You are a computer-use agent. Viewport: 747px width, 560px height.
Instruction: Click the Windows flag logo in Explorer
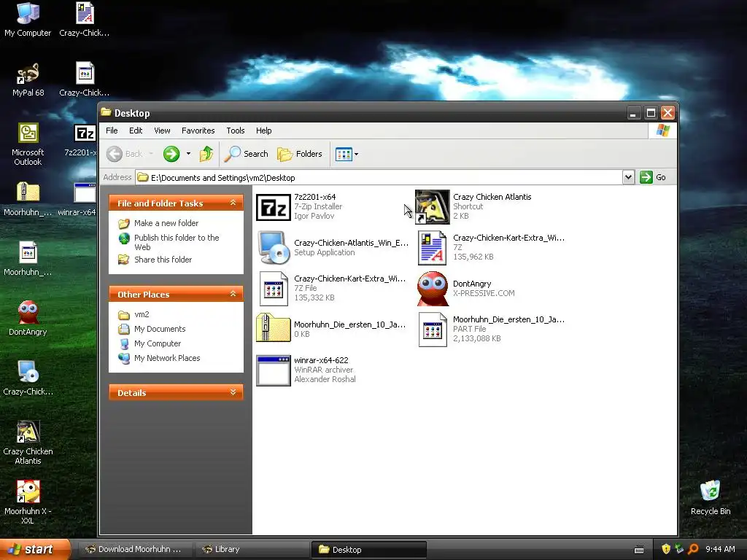tap(662, 131)
